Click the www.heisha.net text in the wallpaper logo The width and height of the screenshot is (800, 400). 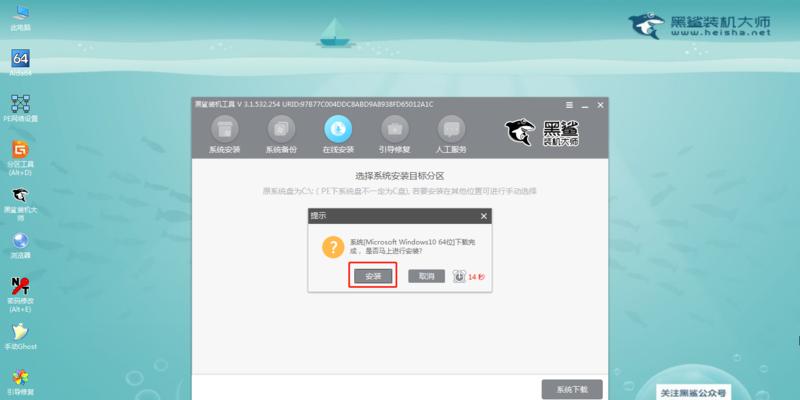pyautogui.click(x=720, y=32)
